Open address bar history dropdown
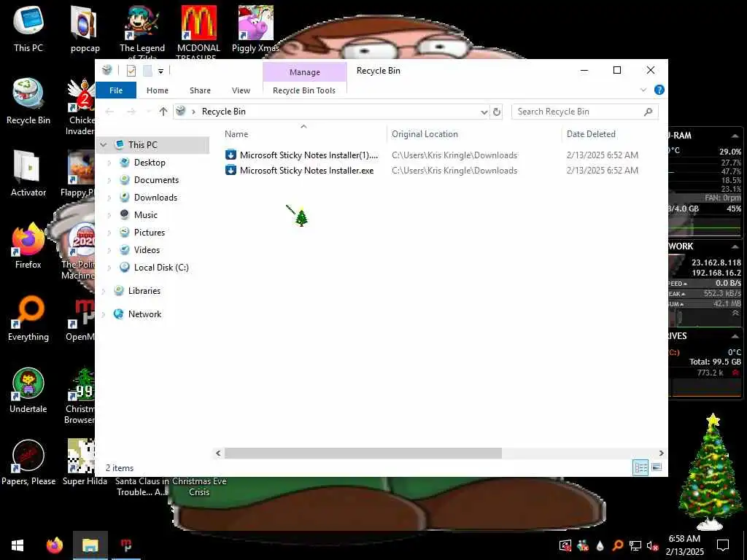The height and width of the screenshot is (560, 747). tap(484, 112)
